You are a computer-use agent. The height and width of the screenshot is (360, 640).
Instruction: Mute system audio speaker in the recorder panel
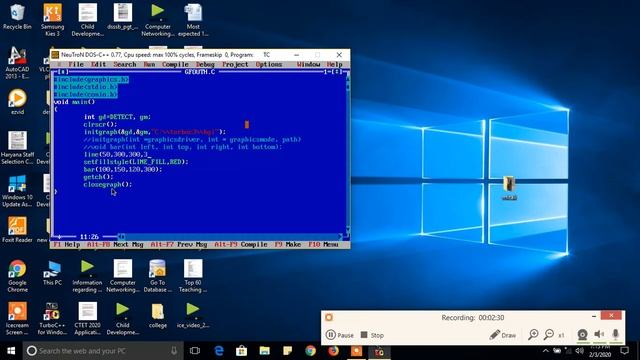(599, 335)
